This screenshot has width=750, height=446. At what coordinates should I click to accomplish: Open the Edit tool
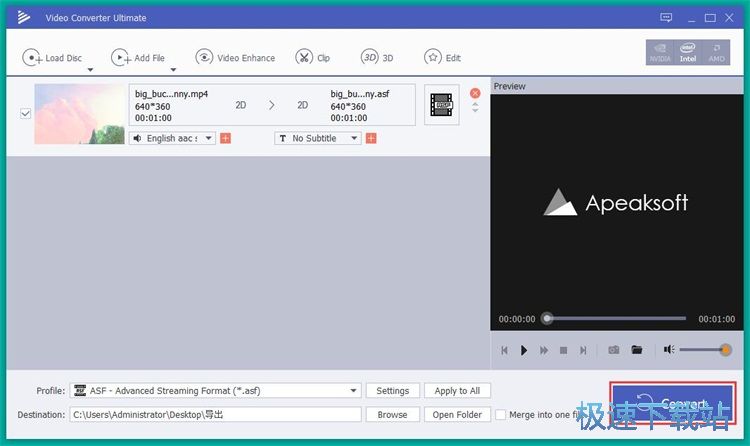[x=442, y=58]
